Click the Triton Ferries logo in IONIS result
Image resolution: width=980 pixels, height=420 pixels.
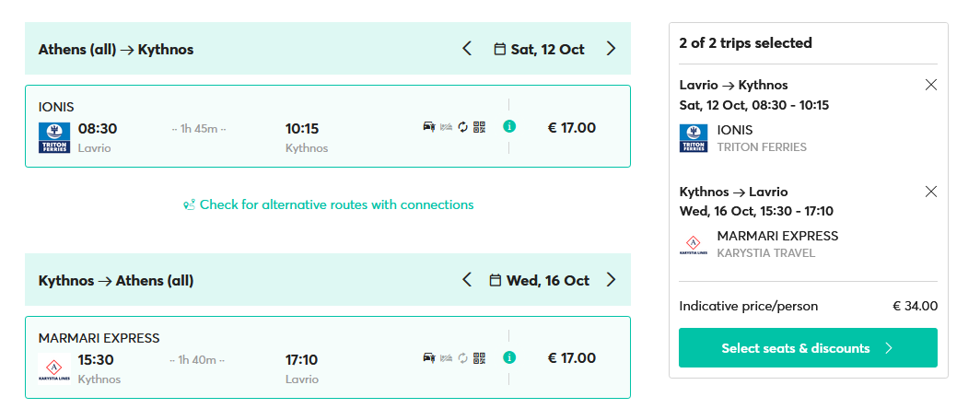pyautogui.click(x=52, y=137)
